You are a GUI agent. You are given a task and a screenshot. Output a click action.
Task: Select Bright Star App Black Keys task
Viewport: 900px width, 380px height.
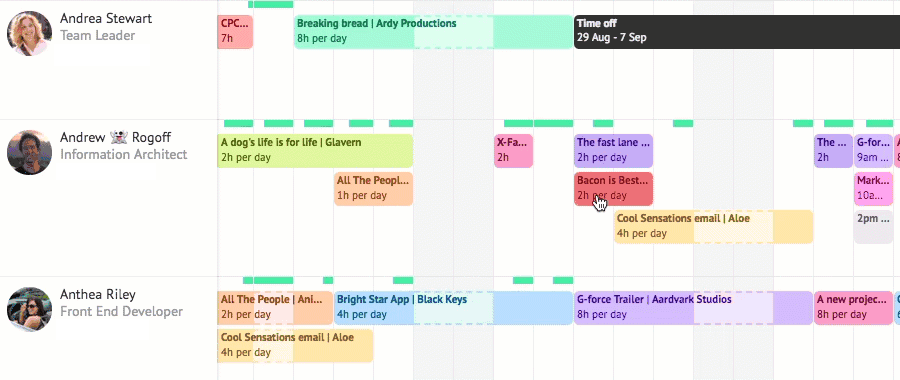pyautogui.click(x=453, y=308)
